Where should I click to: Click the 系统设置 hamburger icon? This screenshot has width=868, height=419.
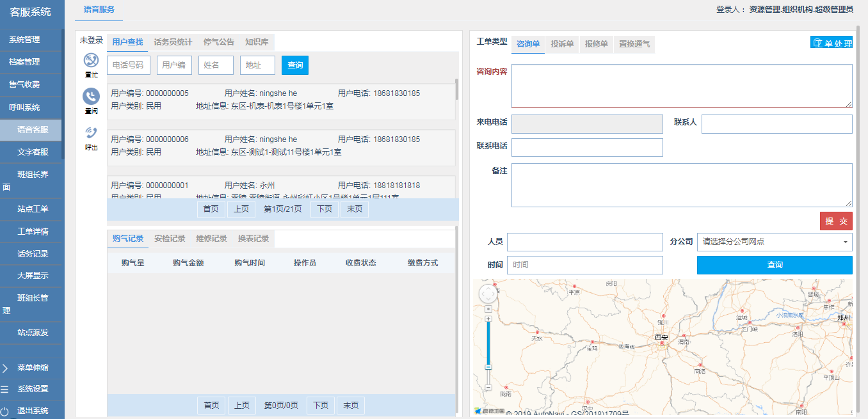tap(5, 389)
